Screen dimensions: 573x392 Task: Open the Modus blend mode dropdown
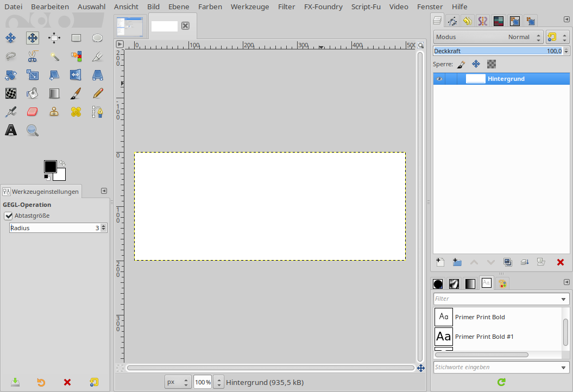[488, 37]
